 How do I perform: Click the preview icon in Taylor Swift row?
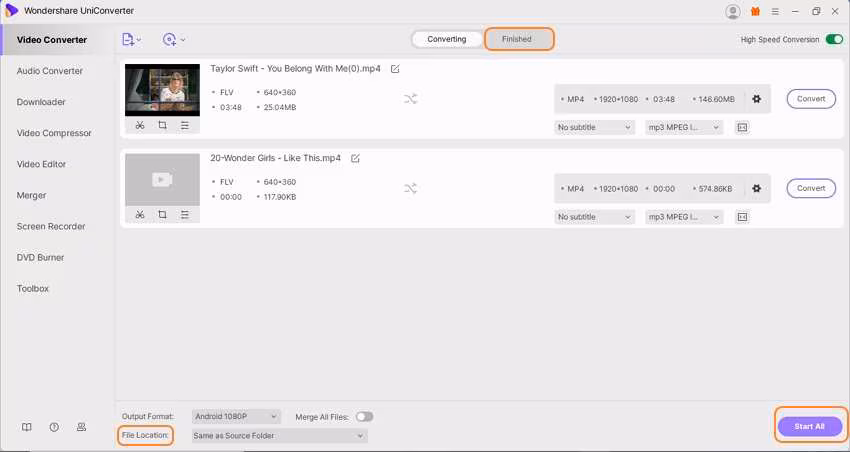click(x=742, y=127)
